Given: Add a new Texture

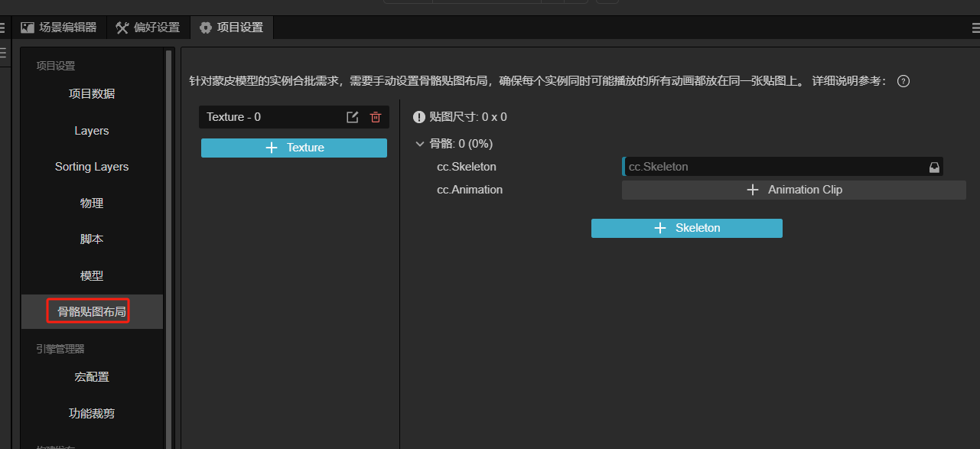Looking at the screenshot, I should pos(294,148).
